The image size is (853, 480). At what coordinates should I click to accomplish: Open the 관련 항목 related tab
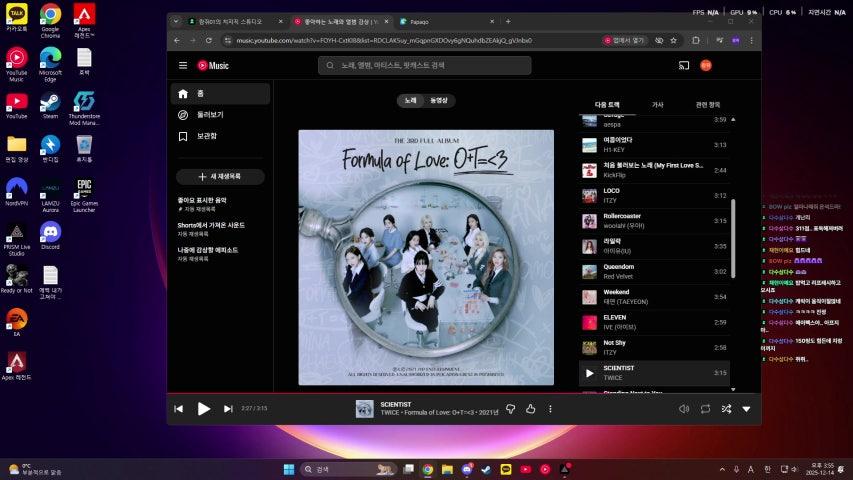tap(707, 104)
